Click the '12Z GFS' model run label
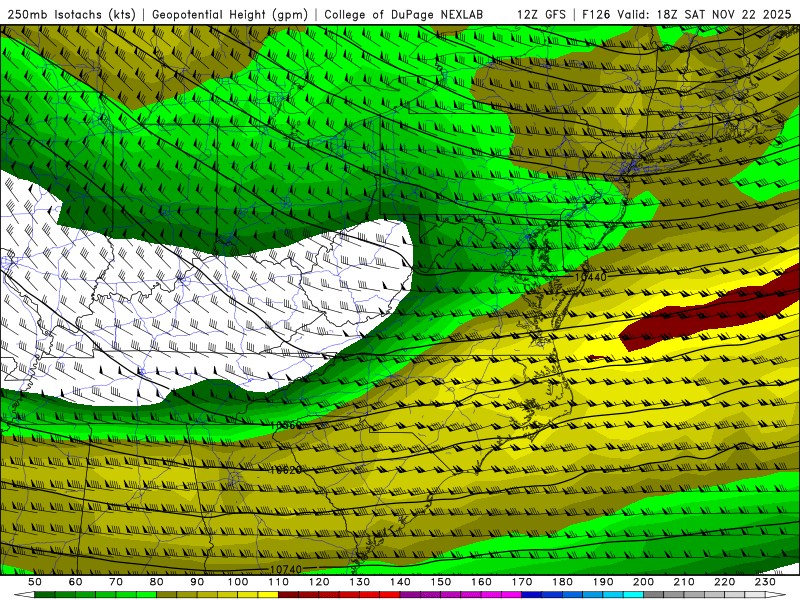The width and height of the screenshot is (800, 600). point(541,14)
